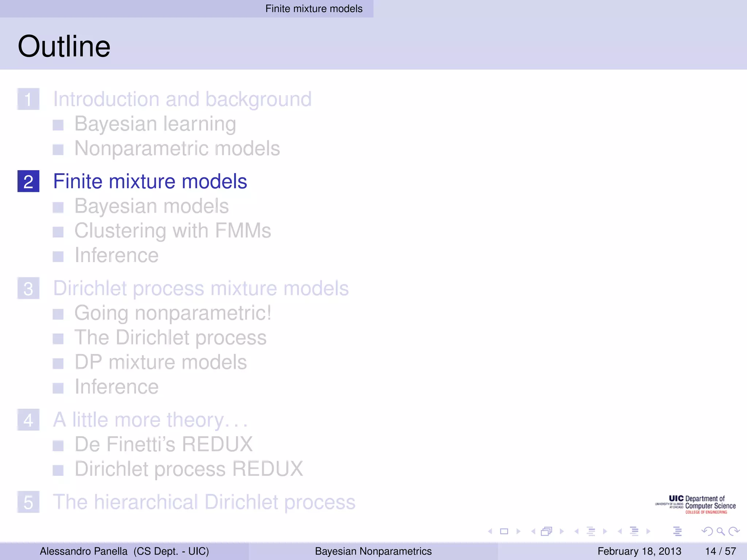Open section 4 'A little more theory...'
The width and height of the screenshot is (747, 560).
coord(150,420)
